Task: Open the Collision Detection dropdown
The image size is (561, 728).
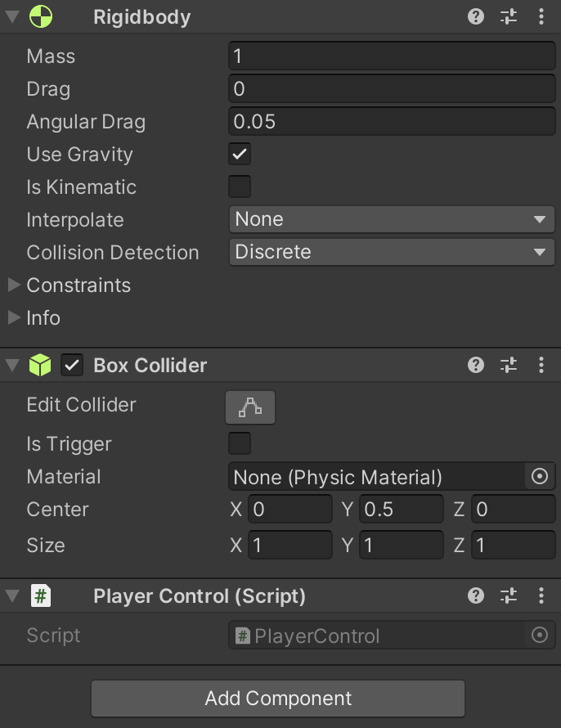Action: 392,252
